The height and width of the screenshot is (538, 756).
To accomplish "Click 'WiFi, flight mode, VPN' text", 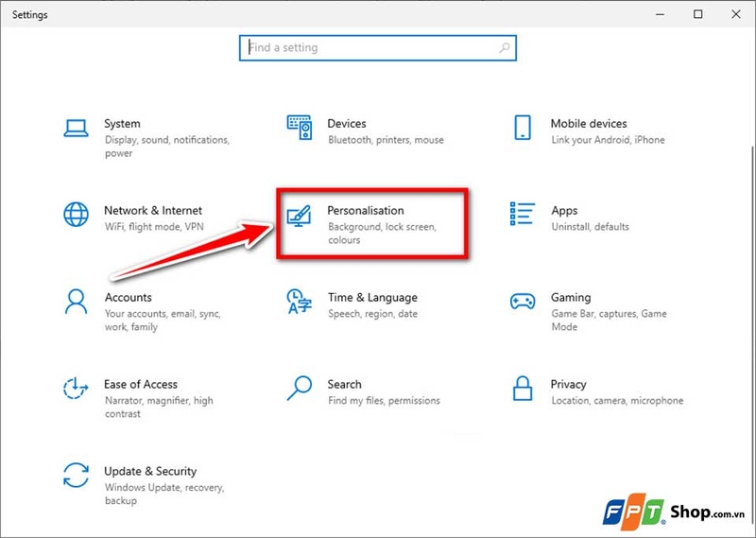I will [x=154, y=227].
